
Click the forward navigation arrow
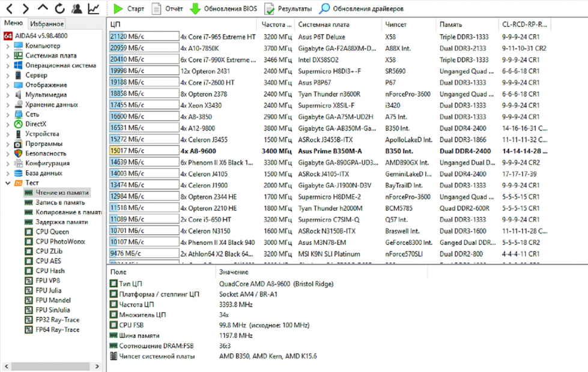pyautogui.click(x=25, y=9)
